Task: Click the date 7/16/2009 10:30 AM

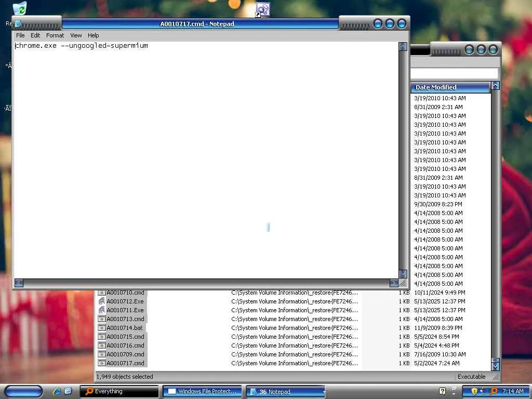Action: [x=440, y=354]
